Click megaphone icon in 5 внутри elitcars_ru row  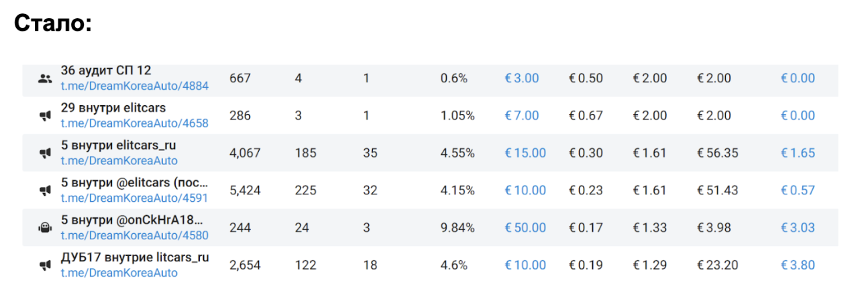pos(45,154)
